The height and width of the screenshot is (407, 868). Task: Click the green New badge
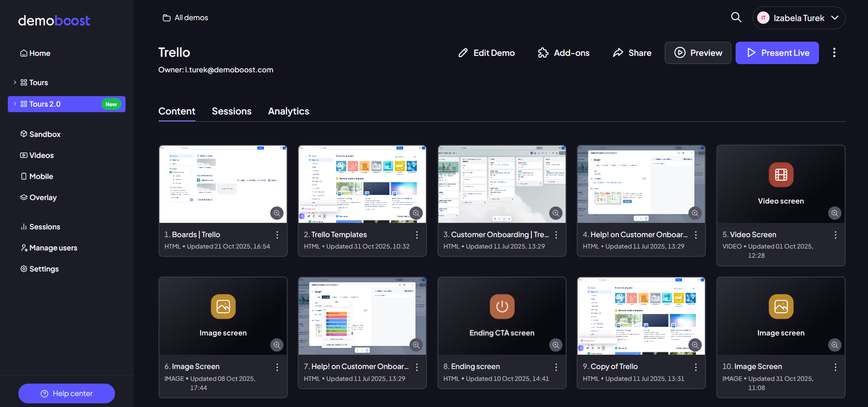coord(111,104)
